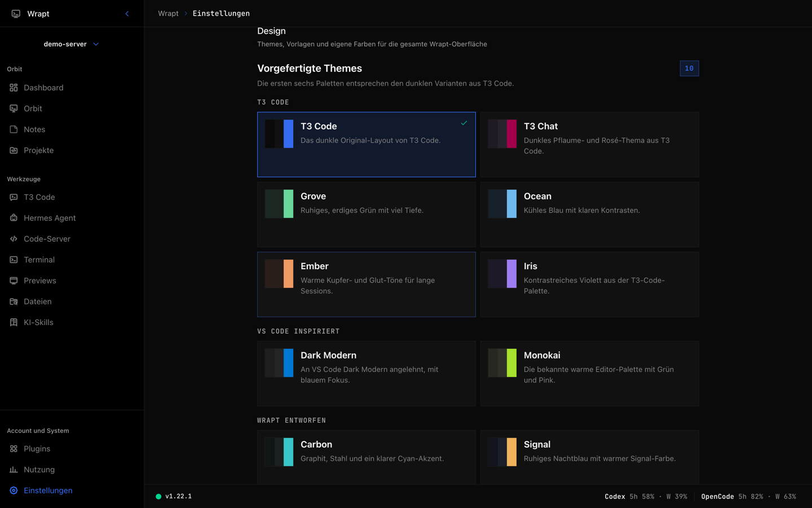This screenshot has height=508, width=812.
Task: Apply the Dark Modern theme
Action: pos(367,374)
